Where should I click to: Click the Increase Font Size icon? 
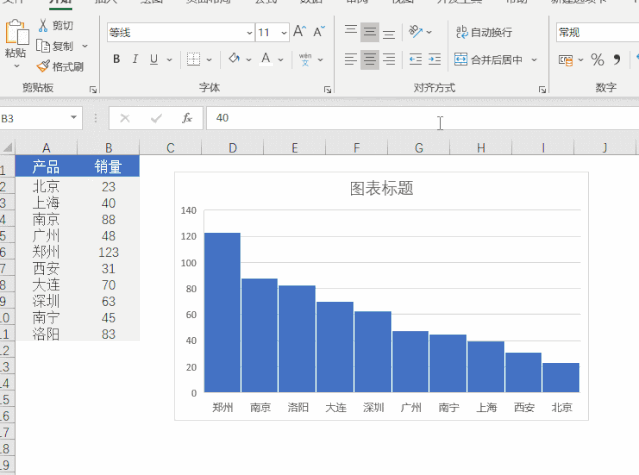coord(299,31)
